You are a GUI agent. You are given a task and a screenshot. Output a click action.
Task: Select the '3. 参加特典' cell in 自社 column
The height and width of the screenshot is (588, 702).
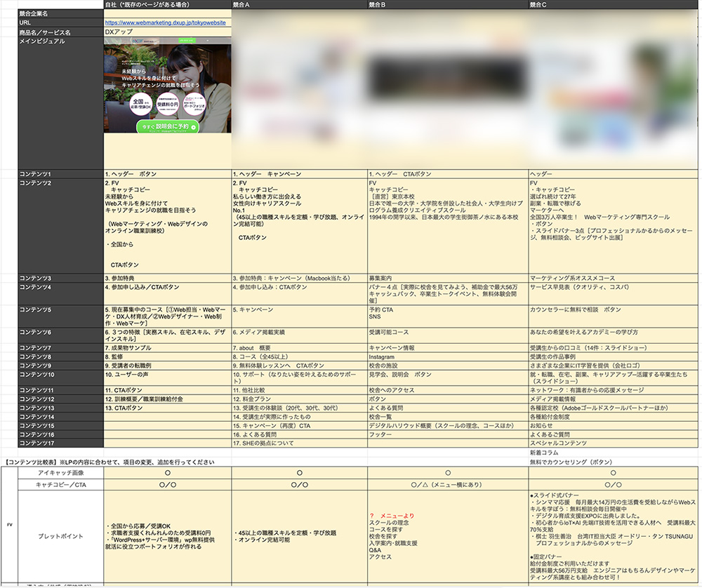pyautogui.click(x=168, y=279)
